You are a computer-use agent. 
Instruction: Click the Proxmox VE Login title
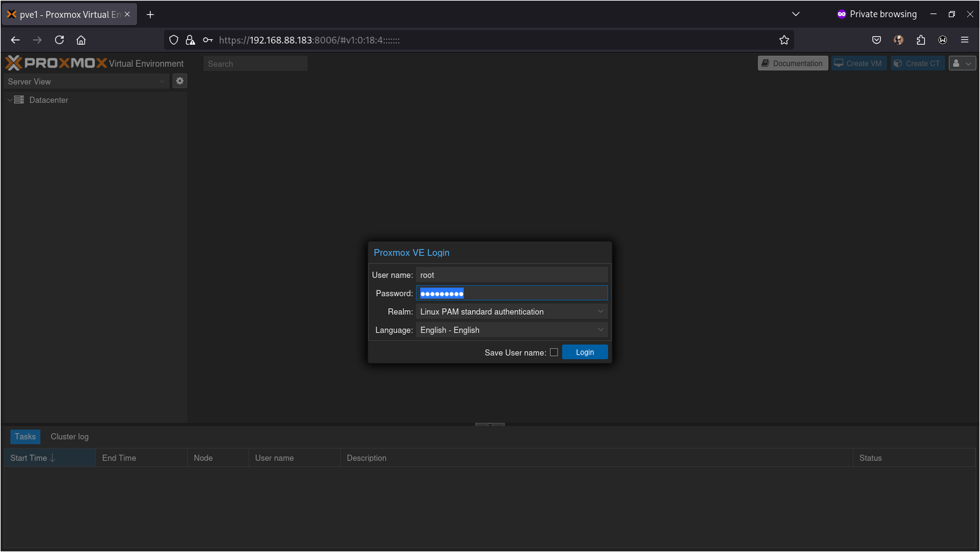coord(412,252)
